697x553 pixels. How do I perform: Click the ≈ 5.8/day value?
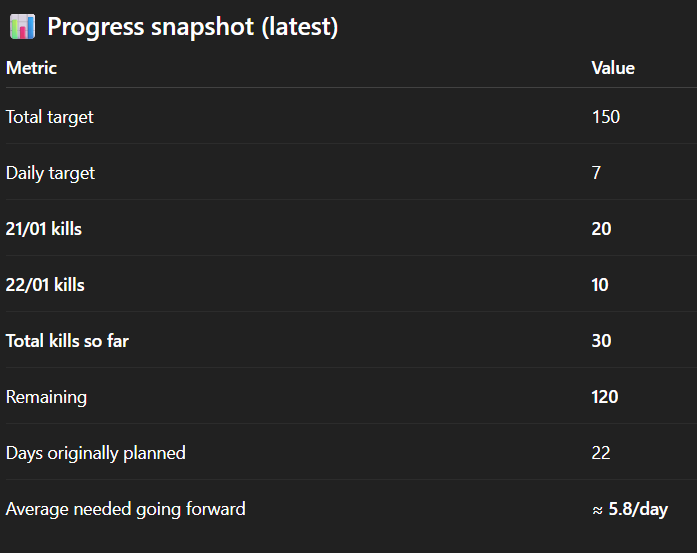coord(630,509)
